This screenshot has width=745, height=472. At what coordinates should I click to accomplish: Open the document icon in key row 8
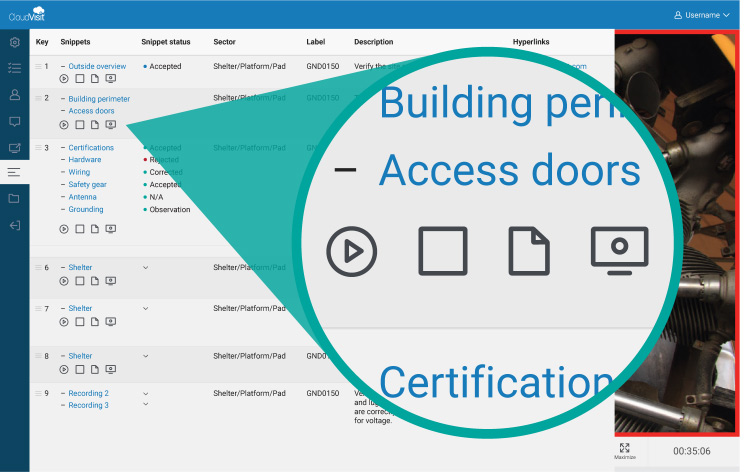(x=95, y=369)
